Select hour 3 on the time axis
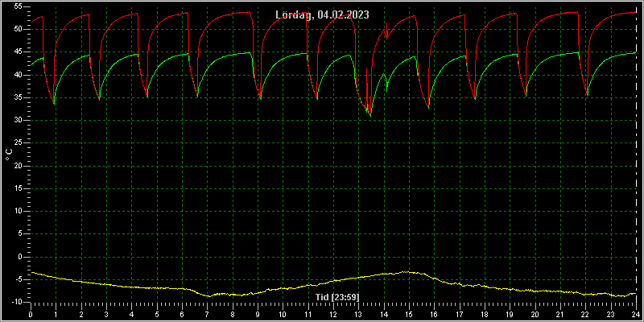The height and width of the screenshot is (322, 644). pos(106,314)
